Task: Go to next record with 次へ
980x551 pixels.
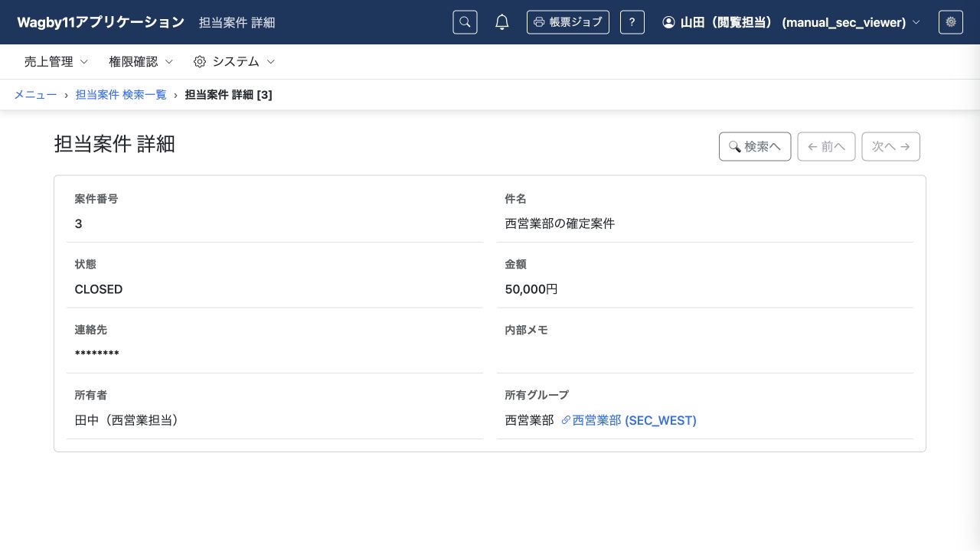Action: coord(891,146)
